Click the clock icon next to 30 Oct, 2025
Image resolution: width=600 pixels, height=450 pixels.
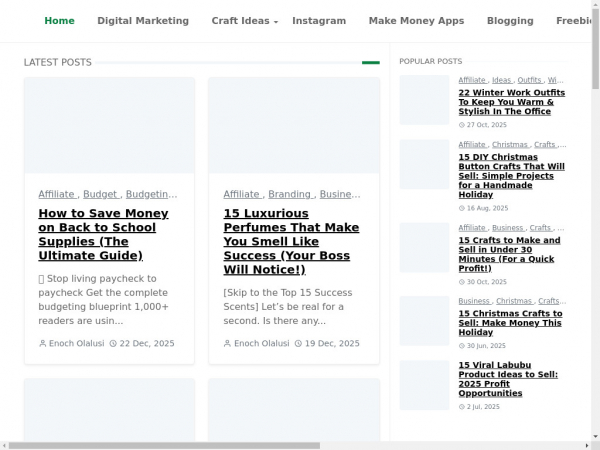pyautogui.click(x=462, y=282)
